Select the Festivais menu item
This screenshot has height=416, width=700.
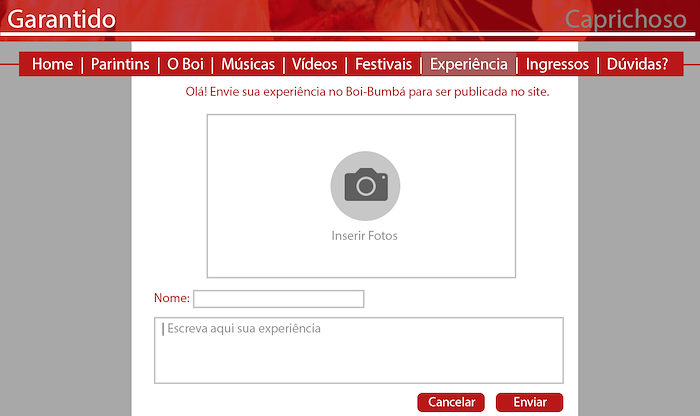click(383, 64)
